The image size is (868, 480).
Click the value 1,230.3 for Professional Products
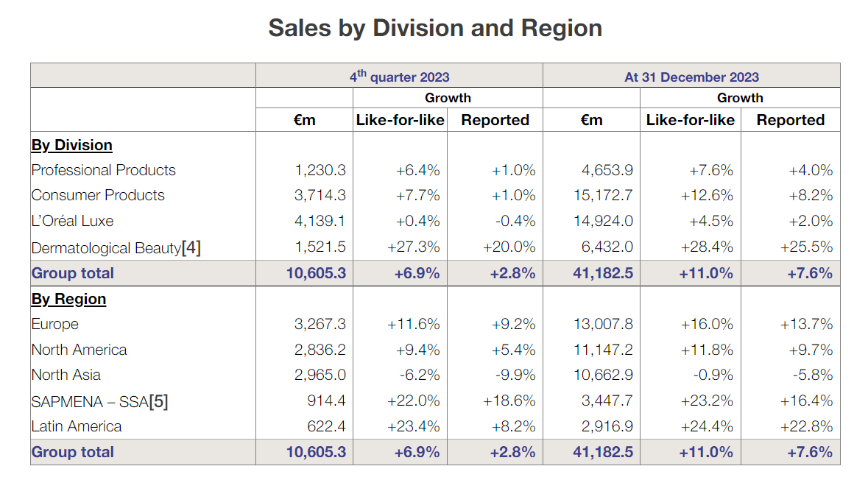tap(320, 170)
